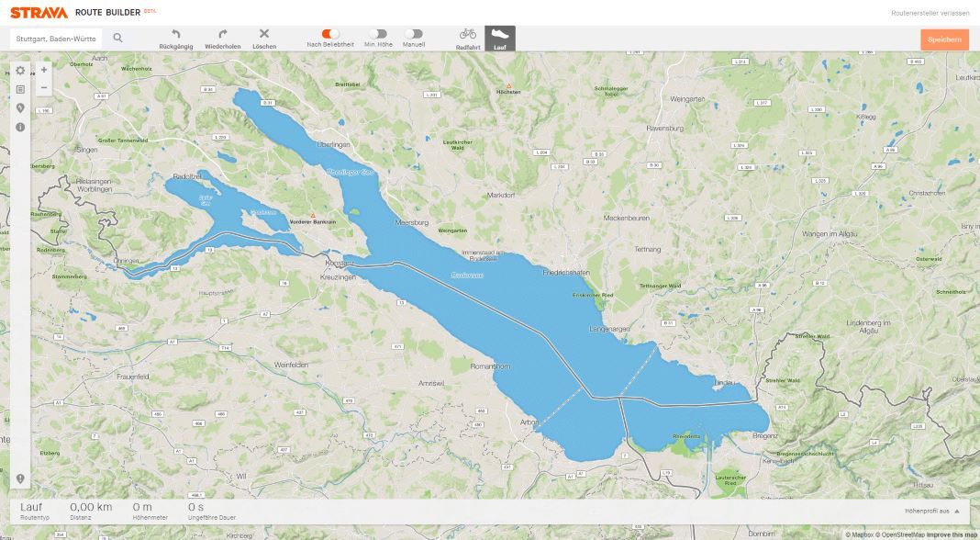Click Kreuzlingen label on the map
This screenshot has height=540, width=980.
tap(338, 276)
